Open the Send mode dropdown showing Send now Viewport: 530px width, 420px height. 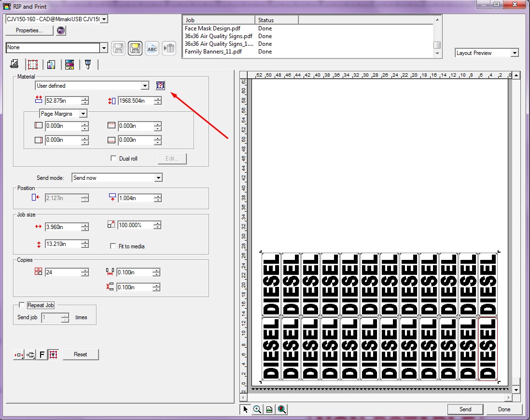click(158, 178)
